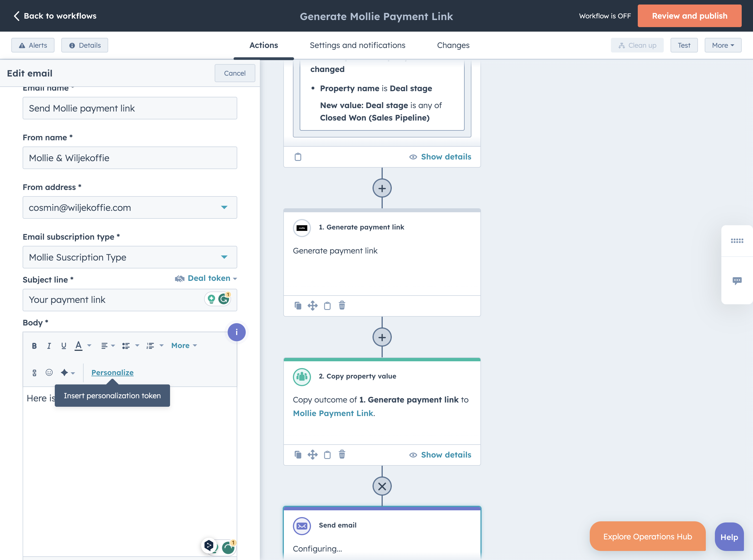The image size is (753, 560).
Task: Show details of Copy property value action
Action: coord(440,455)
